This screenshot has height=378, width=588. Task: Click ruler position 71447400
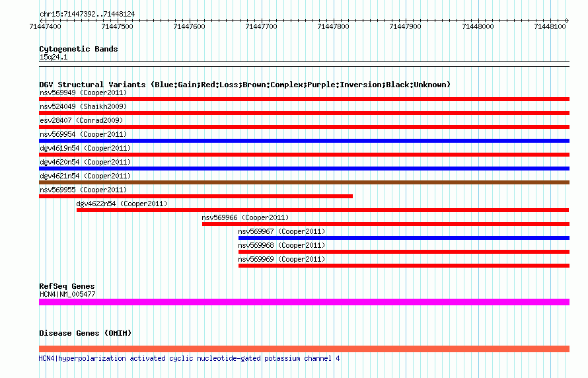point(45,26)
